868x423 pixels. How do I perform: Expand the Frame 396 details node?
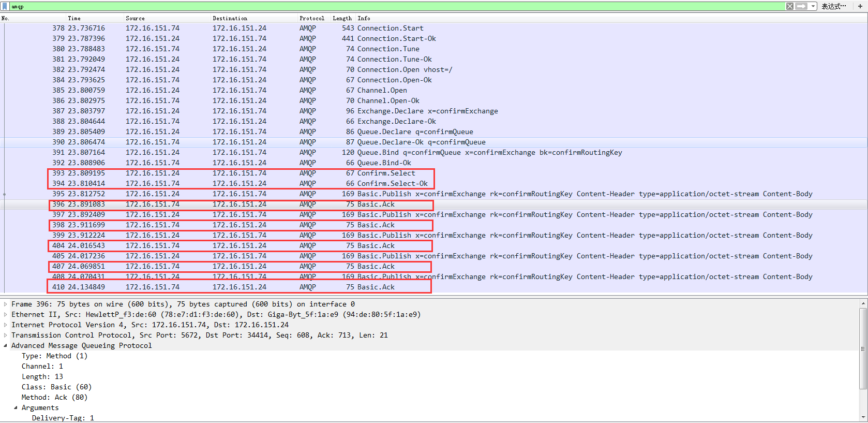tap(6, 304)
